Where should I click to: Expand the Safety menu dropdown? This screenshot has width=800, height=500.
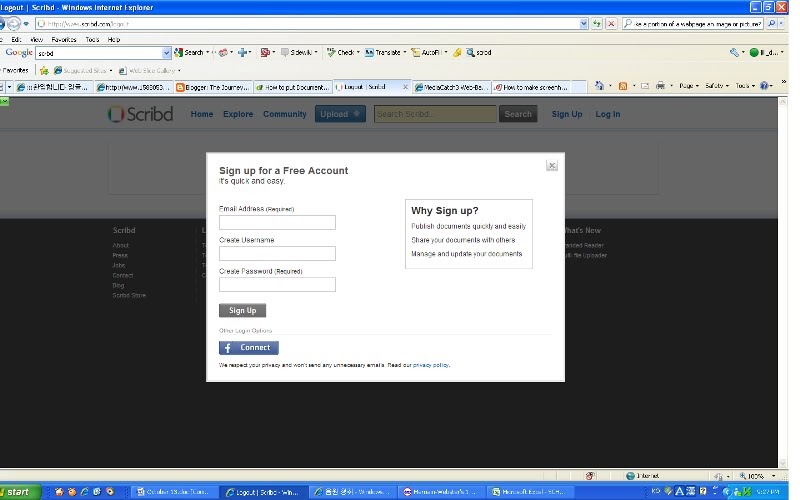716,86
